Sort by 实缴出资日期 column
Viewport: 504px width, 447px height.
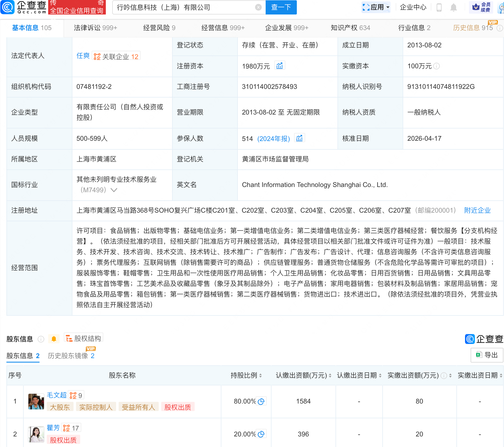tap(501, 376)
